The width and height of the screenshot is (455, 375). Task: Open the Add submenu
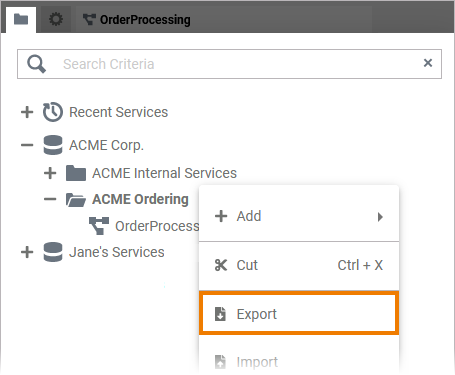(x=299, y=216)
